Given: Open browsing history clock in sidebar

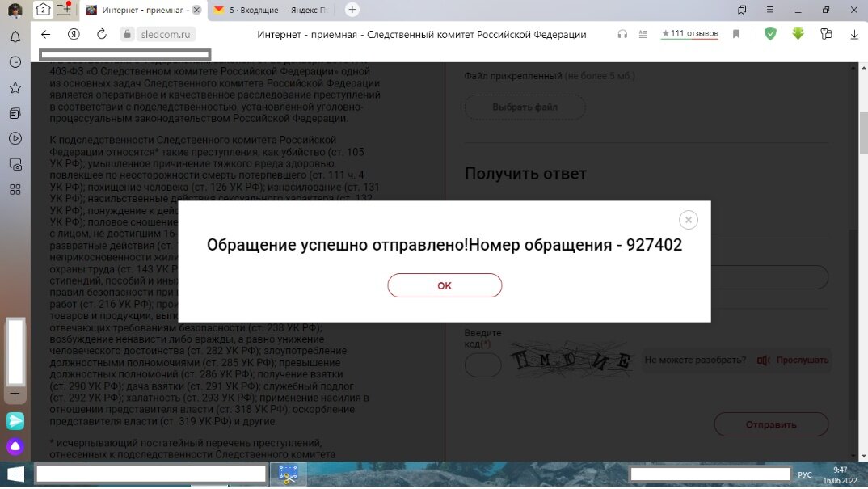Looking at the screenshot, I should point(15,62).
